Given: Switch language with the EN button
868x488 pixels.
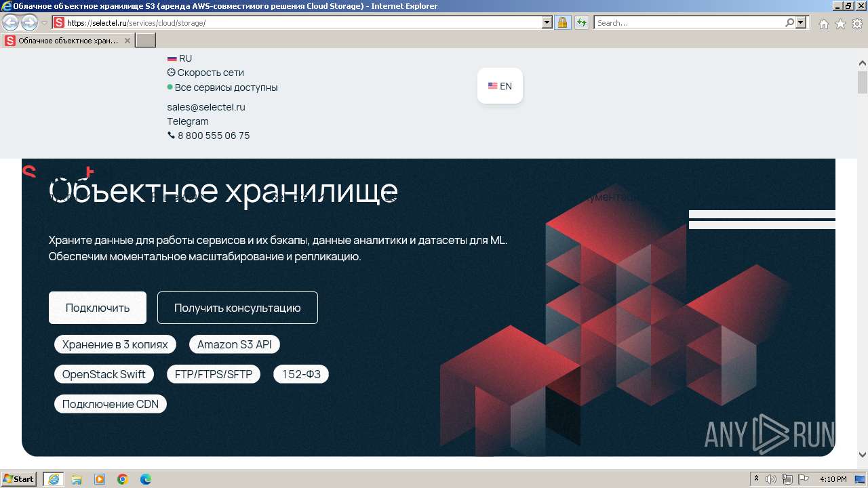Looking at the screenshot, I should [x=500, y=86].
